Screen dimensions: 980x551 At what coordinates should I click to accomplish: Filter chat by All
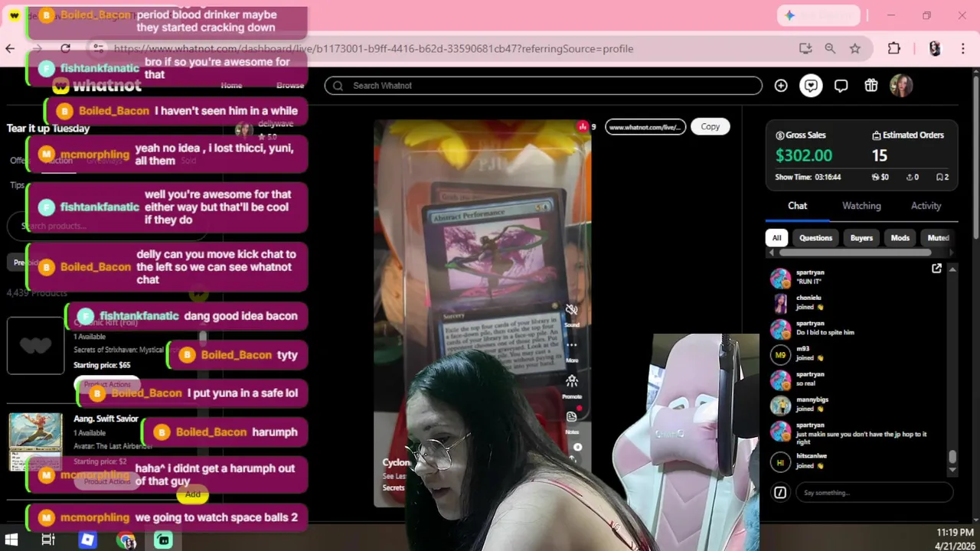click(776, 238)
